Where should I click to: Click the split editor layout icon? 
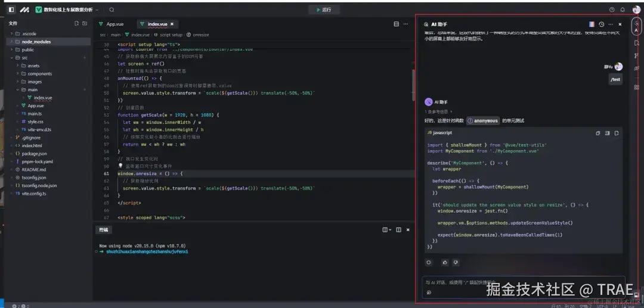397,24
